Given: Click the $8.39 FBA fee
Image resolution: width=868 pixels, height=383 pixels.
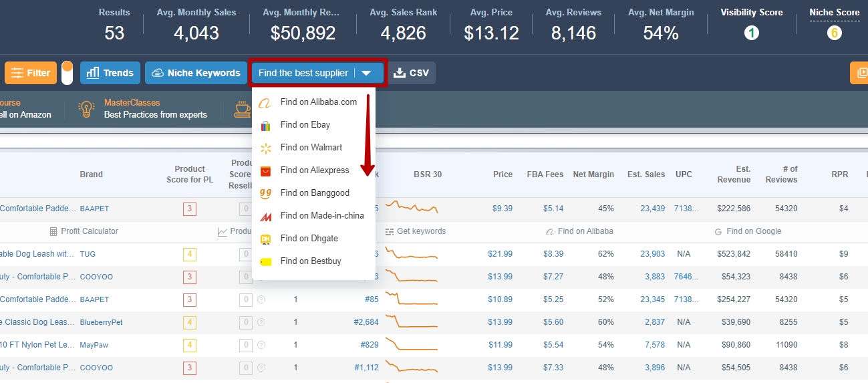Looking at the screenshot, I should [x=553, y=254].
